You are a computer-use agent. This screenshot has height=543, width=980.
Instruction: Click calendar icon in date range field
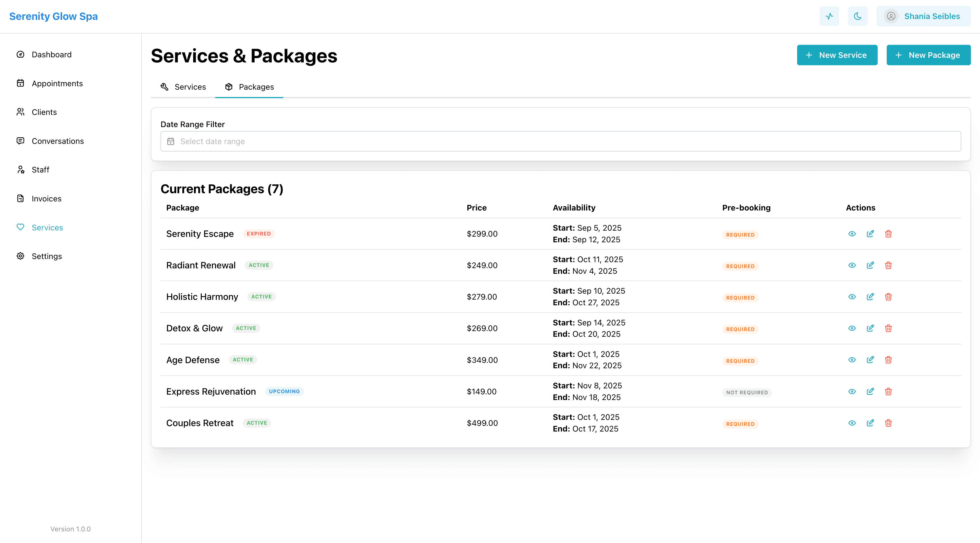coord(171,141)
